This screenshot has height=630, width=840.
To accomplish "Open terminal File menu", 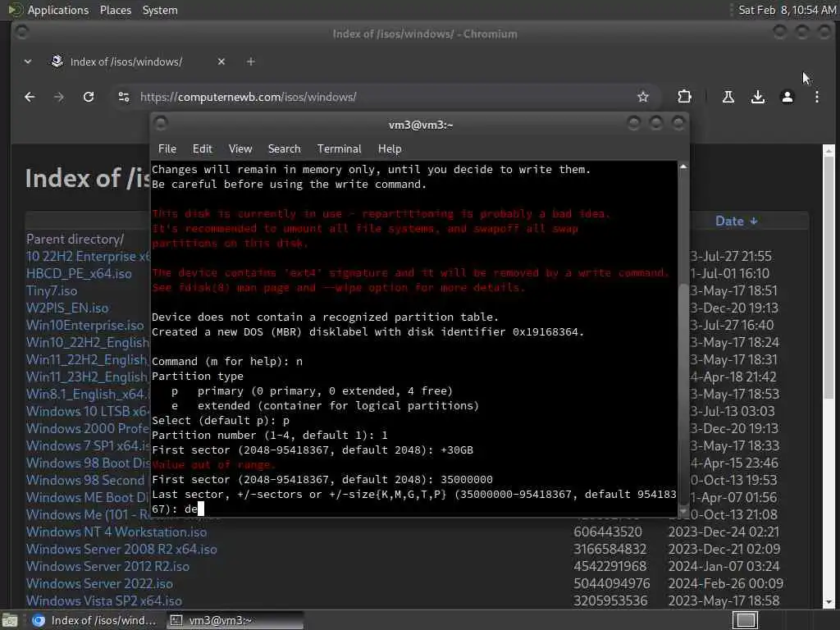I will (167, 149).
